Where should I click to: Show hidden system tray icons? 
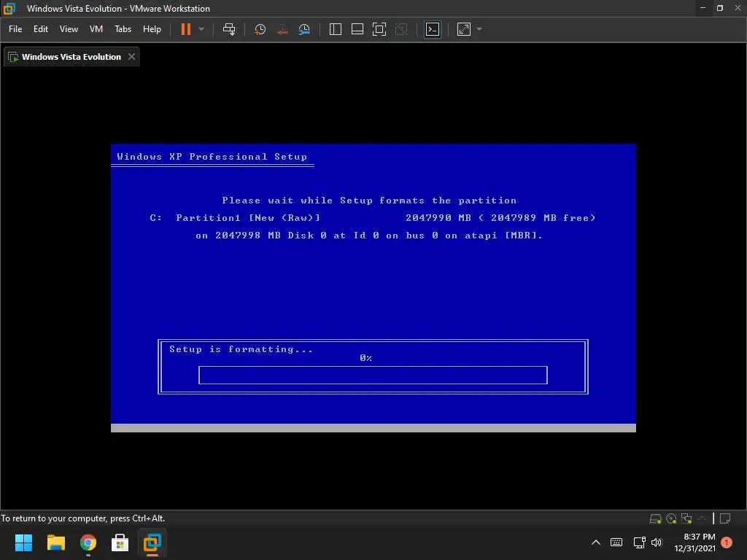pyautogui.click(x=595, y=542)
